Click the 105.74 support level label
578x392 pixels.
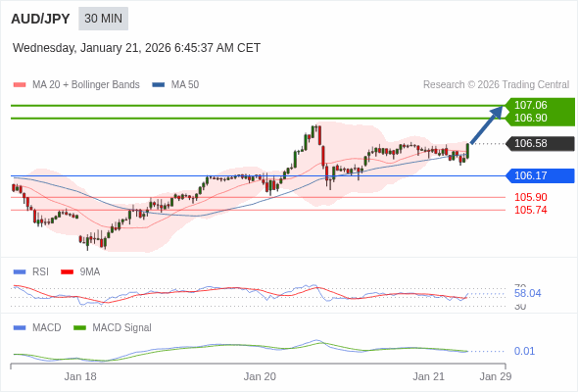click(531, 210)
